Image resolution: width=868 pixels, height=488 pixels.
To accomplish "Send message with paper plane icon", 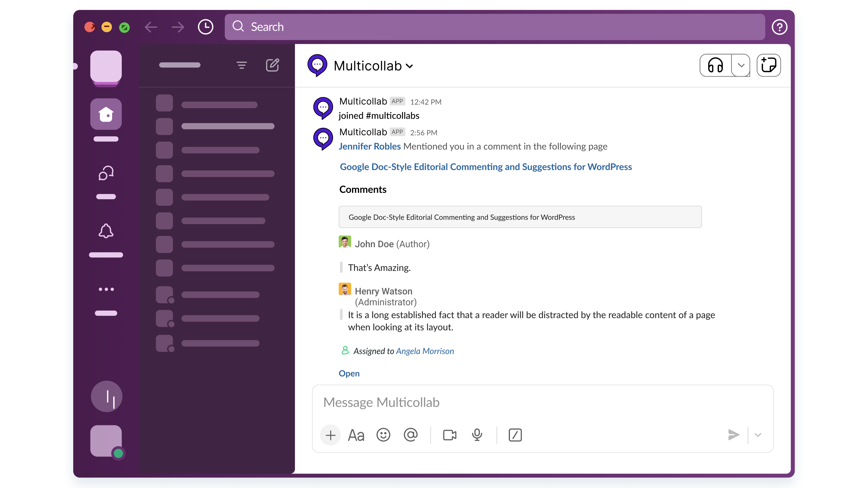I will click(734, 435).
